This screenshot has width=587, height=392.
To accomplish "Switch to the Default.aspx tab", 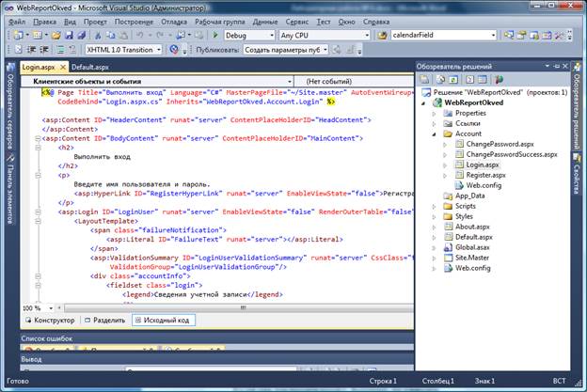I will (90, 68).
